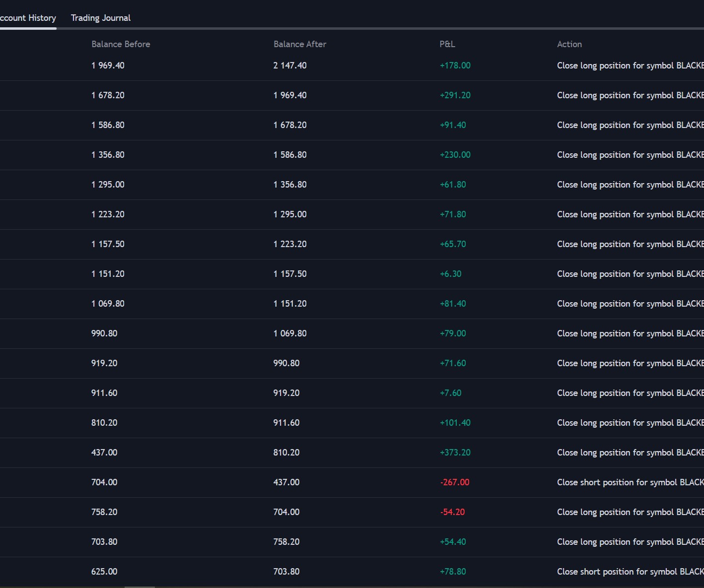Click the P&L column header
This screenshot has width=704, height=588.
tap(447, 44)
